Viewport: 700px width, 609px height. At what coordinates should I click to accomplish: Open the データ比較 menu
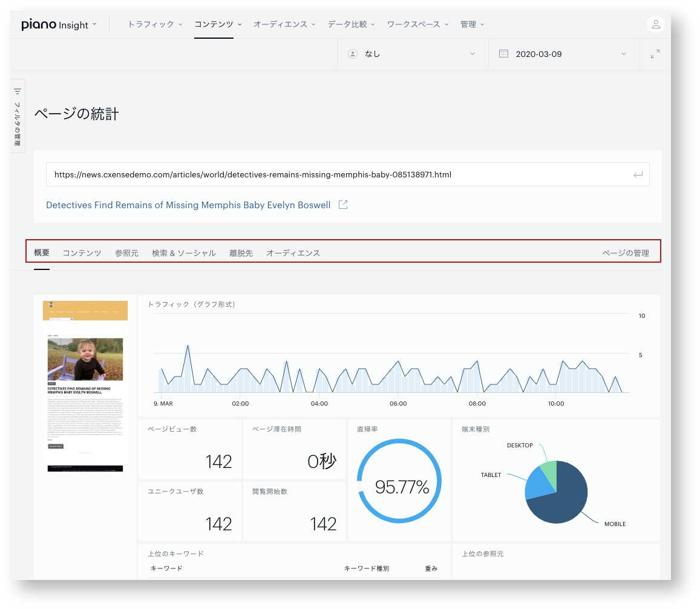pos(351,24)
